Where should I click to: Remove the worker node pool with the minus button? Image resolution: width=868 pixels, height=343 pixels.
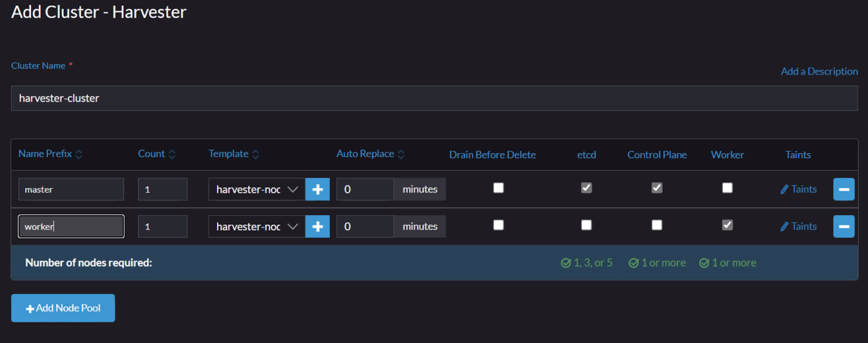point(844,226)
